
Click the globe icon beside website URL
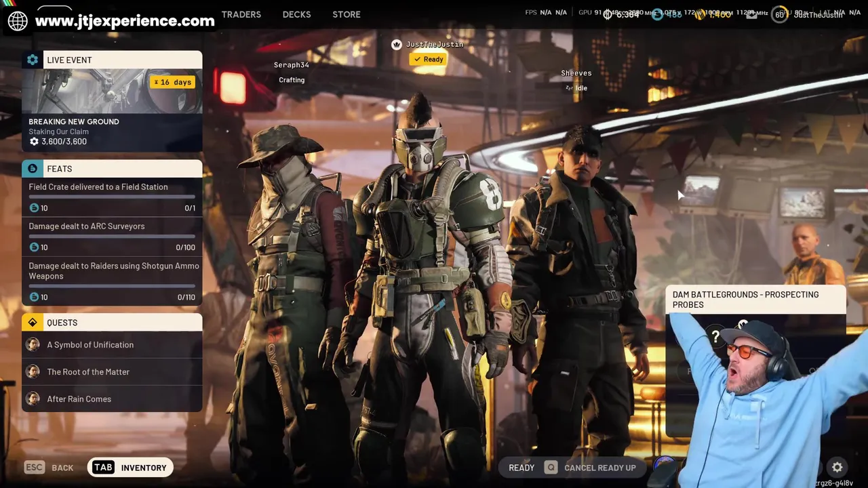pyautogui.click(x=18, y=20)
